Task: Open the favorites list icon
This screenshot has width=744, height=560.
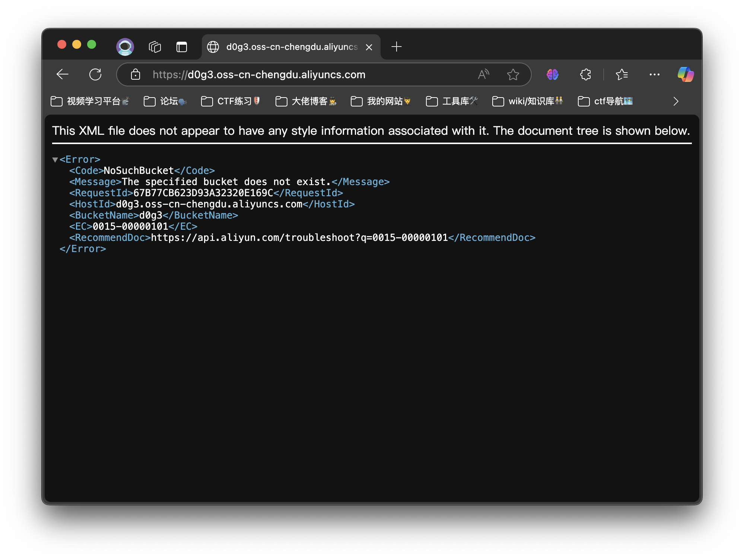Action: [621, 74]
